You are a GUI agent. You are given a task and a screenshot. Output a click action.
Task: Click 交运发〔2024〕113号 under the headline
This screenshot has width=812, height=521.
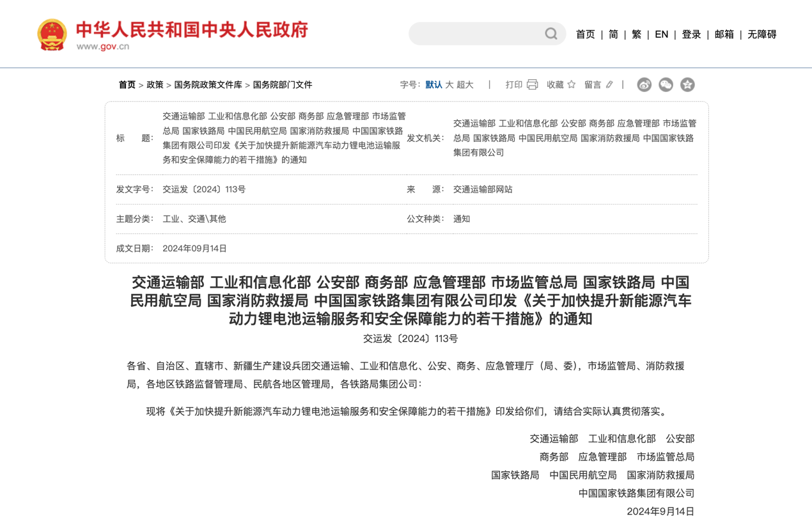tap(410, 339)
